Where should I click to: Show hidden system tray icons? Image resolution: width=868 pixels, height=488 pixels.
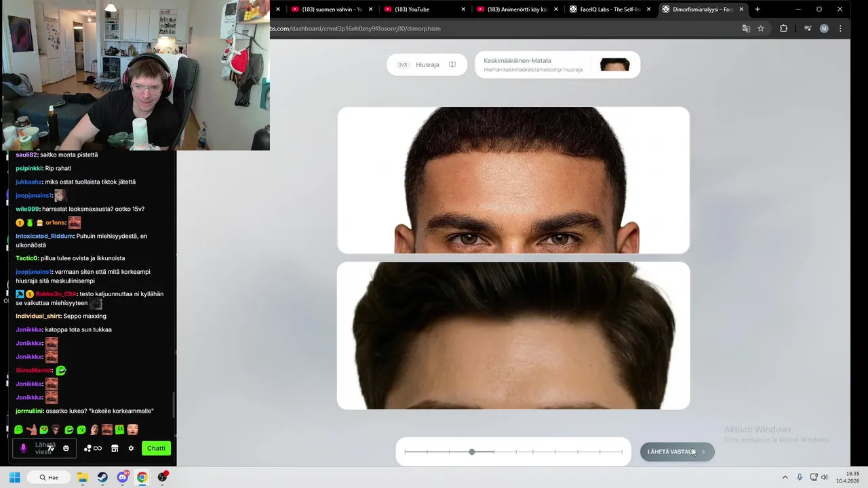tap(785, 477)
